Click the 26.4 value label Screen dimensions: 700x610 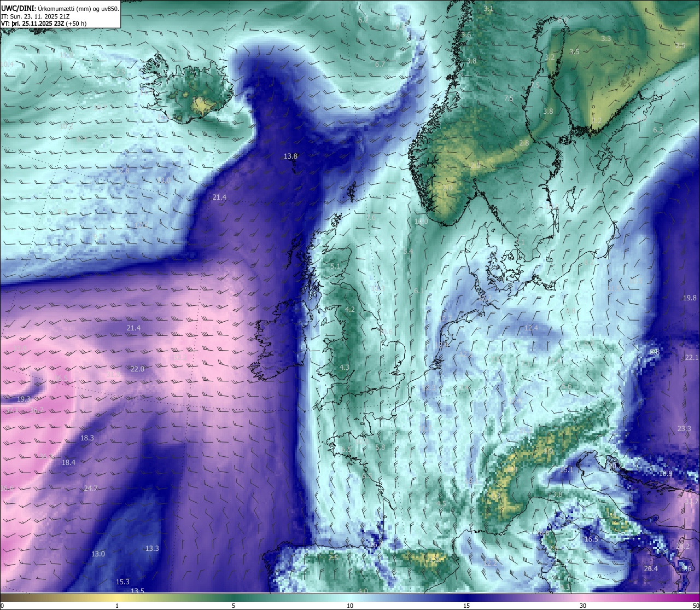[651, 568]
